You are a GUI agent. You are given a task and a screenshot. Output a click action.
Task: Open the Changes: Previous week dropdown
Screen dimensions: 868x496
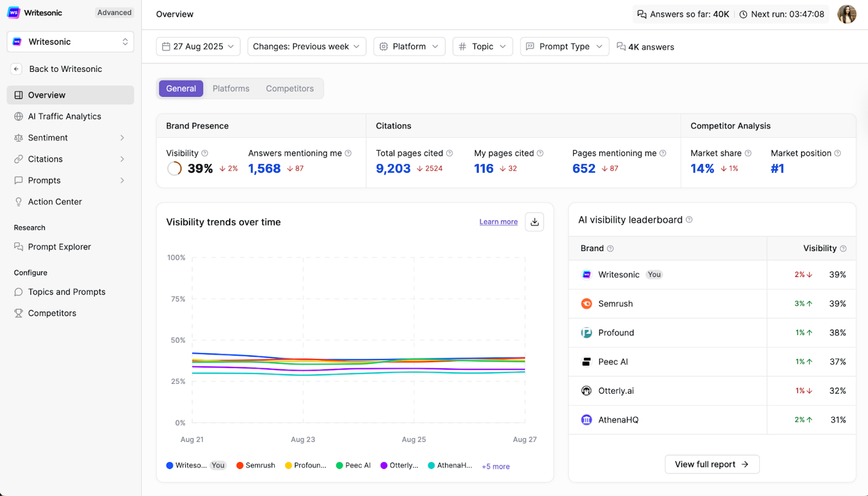pyautogui.click(x=307, y=47)
